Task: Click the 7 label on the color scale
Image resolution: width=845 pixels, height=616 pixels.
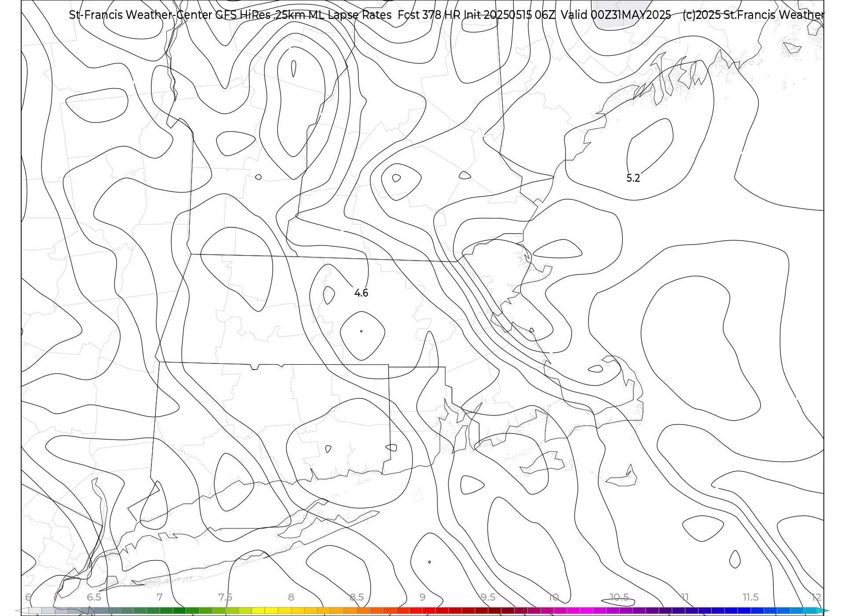Action: click(159, 598)
